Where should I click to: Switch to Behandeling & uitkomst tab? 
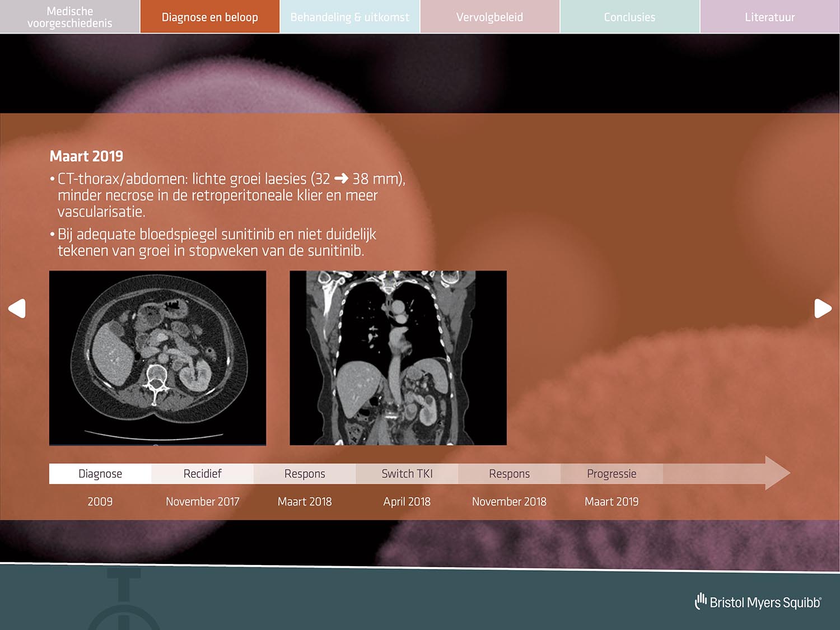349,17
